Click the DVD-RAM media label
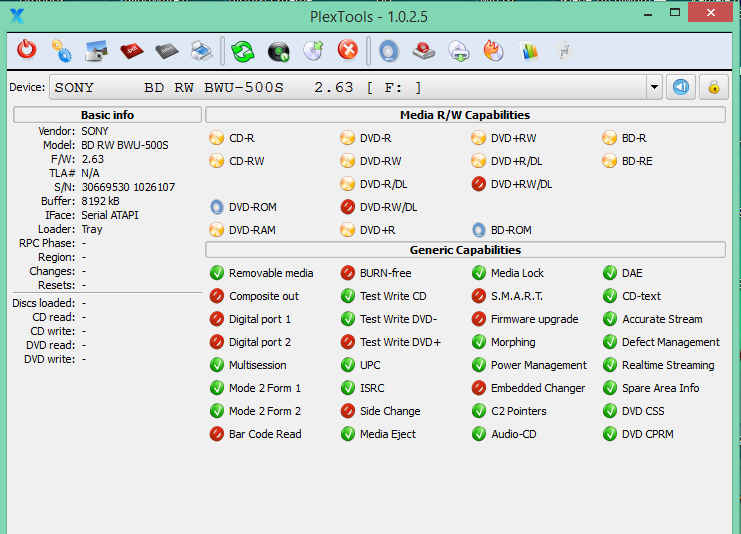This screenshot has height=534, width=741. tap(252, 230)
